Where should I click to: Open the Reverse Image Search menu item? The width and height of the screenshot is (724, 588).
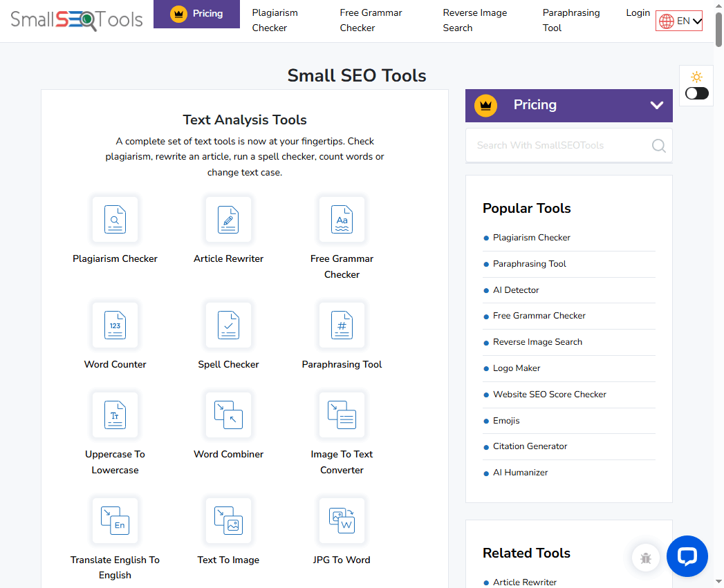click(474, 20)
